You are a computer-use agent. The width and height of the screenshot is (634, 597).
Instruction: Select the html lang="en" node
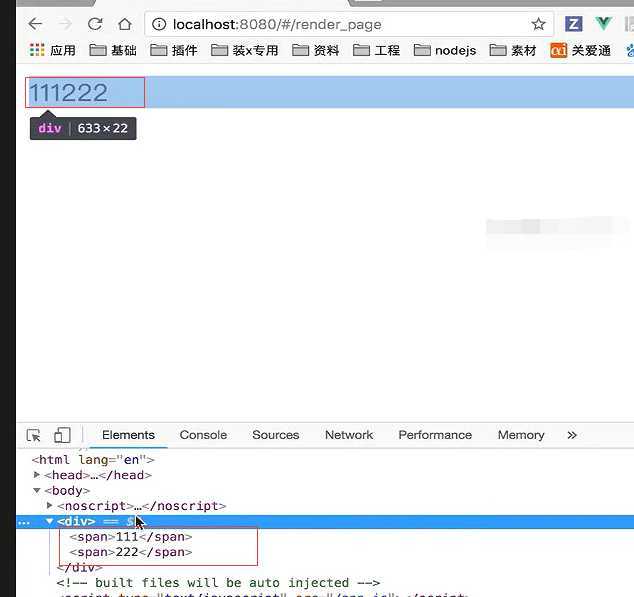point(93,460)
